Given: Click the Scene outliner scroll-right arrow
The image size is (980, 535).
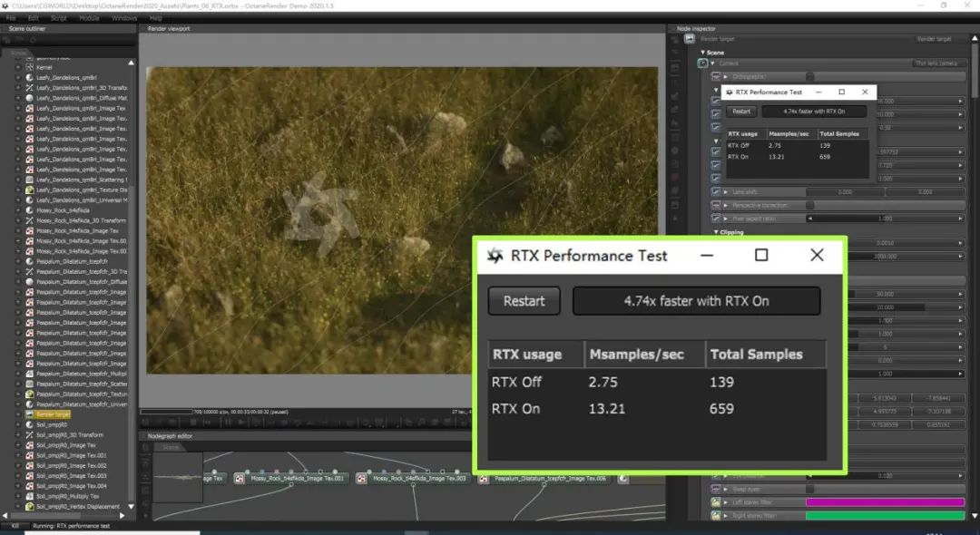Looking at the screenshot, I should click(x=122, y=516).
